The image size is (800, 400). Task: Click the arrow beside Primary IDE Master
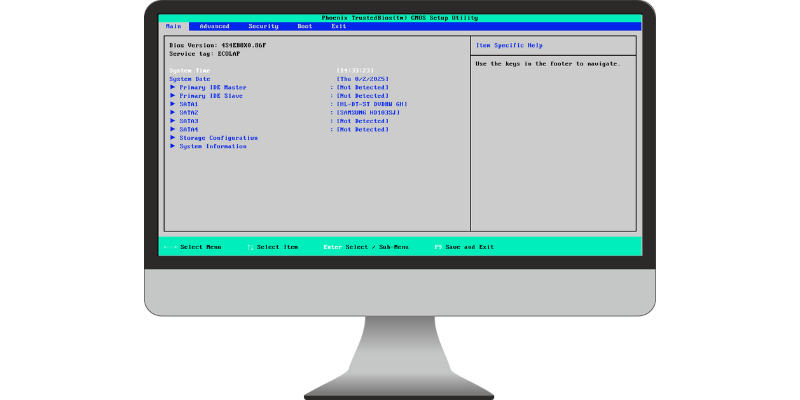click(173, 87)
